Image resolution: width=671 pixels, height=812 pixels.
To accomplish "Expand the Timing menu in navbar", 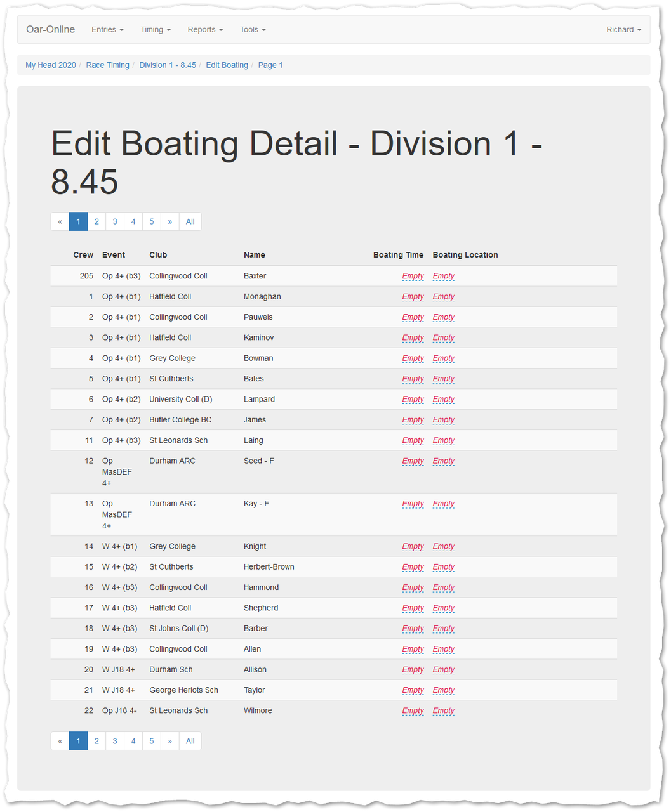I will click(x=156, y=30).
